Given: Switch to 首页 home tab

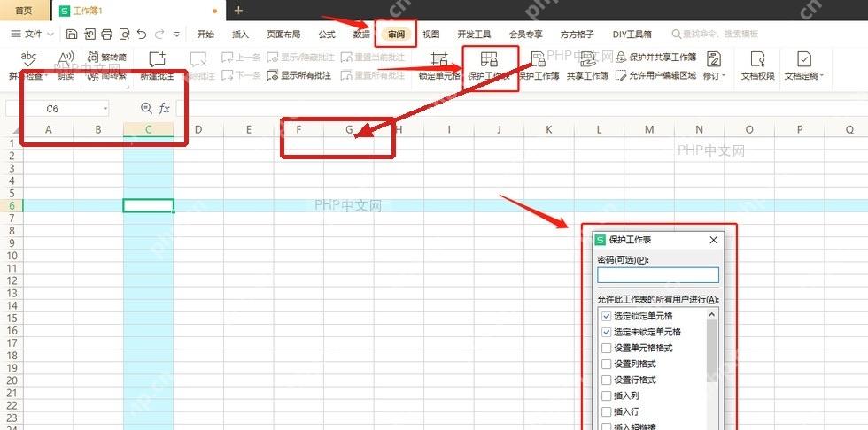Looking at the screenshot, I should click(23, 11).
